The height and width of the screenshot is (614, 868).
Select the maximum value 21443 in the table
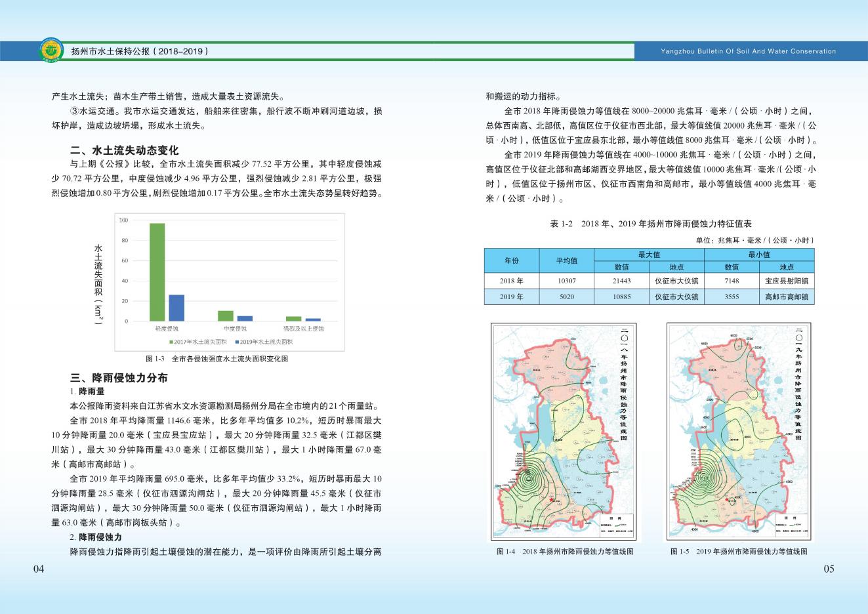tap(622, 281)
